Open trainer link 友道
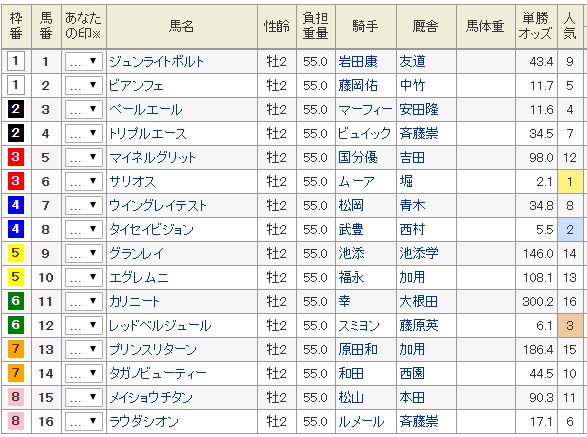Viewport: 587px width, 437px height. pyautogui.click(x=412, y=61)
